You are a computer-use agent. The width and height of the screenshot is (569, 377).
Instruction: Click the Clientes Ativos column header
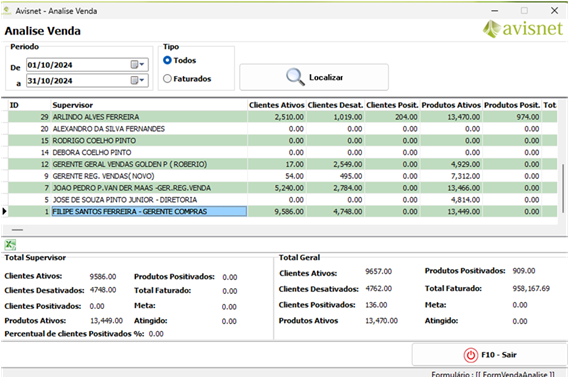[277, 105]
